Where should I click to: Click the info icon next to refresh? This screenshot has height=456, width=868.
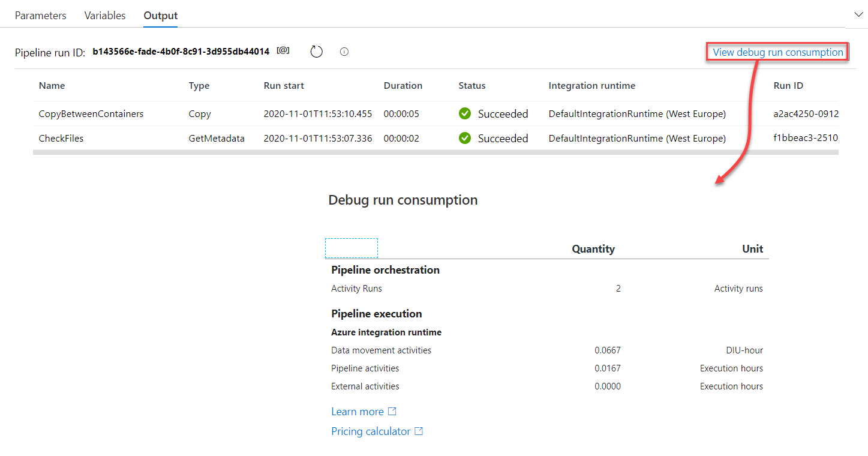(x=344, y=52)
